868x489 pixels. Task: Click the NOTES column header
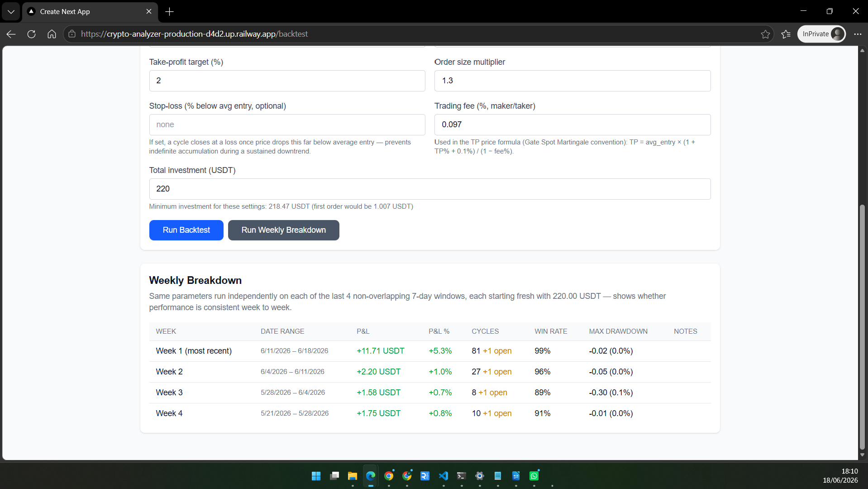(x=685, y=331)
